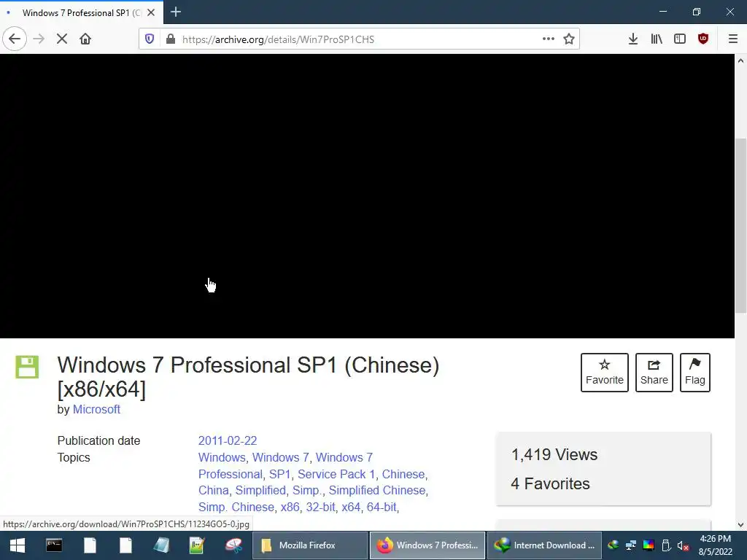The height and width of the screenshot is (560, 747).
Task: Open the Library bookmarks icon
Action: [657, 39]
